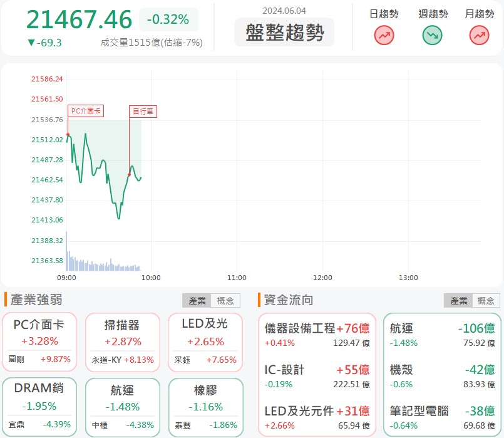Click stock 中櫃 -4.38%

point(123,425)
